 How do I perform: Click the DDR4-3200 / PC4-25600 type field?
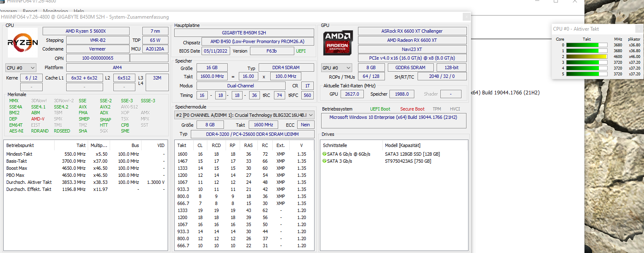coord(252,134)
